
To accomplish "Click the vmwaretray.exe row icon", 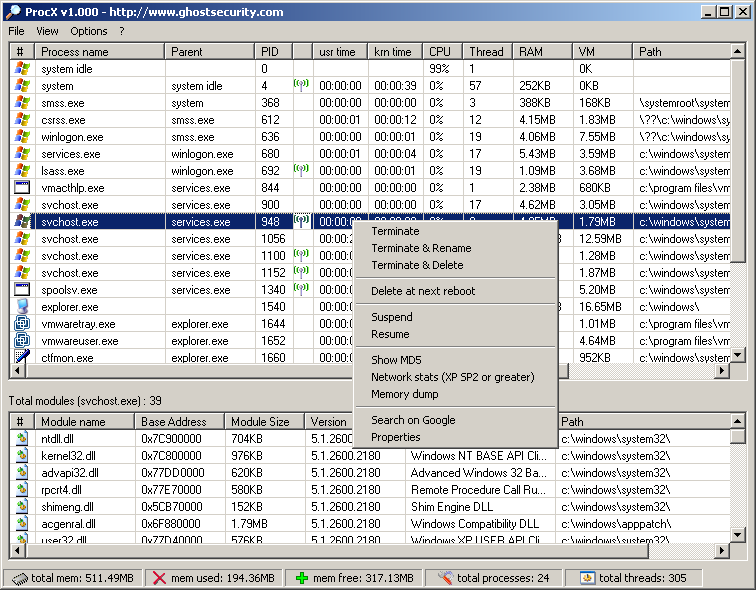I will (22, 324).
